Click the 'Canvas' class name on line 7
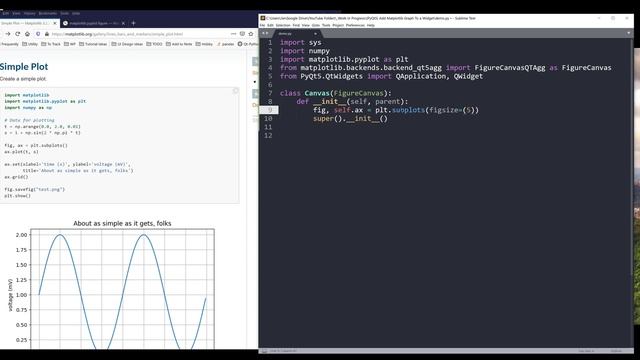 click(317, 93)
